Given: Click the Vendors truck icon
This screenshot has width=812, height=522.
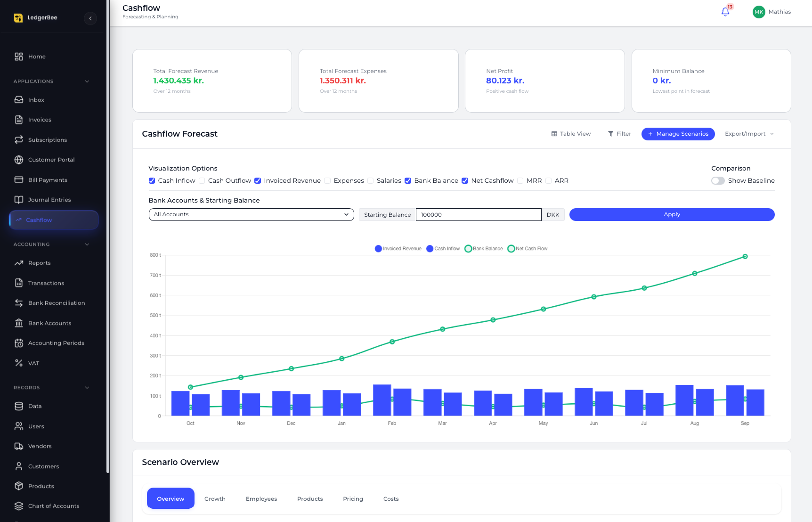Looking at the screenshot, I should click(x=19, y=446).
